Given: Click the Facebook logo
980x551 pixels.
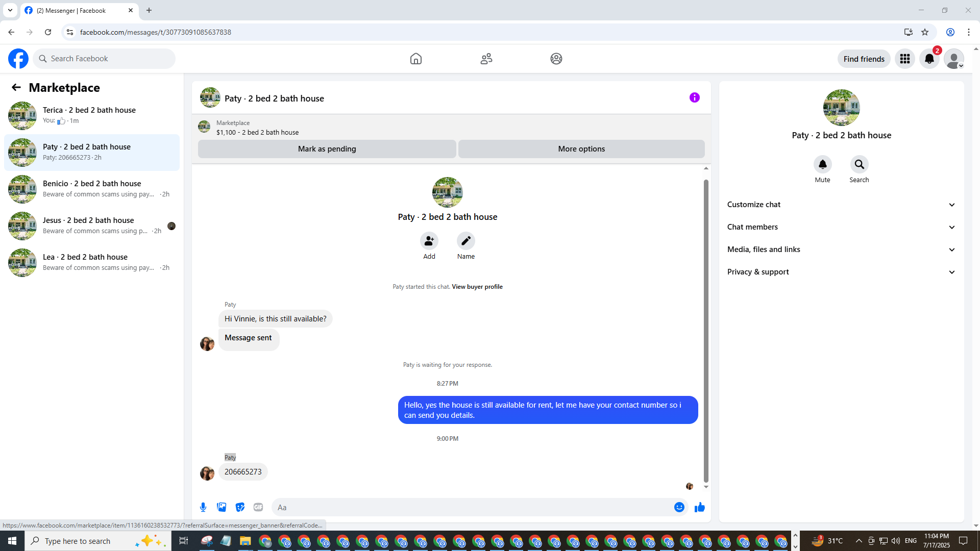Looking at the screenshot, I should tap(18, 59).
